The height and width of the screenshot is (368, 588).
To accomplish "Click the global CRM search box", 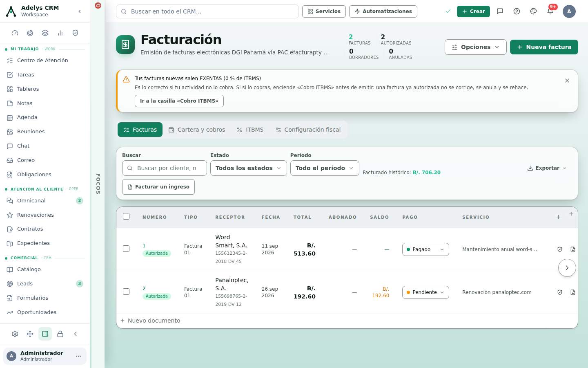I will click(207, 11).
